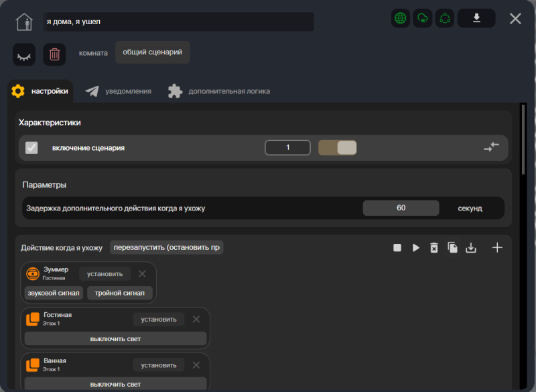
Task: Click Ванная 'выключить свет' button
Action: click(x=115, y=384)
